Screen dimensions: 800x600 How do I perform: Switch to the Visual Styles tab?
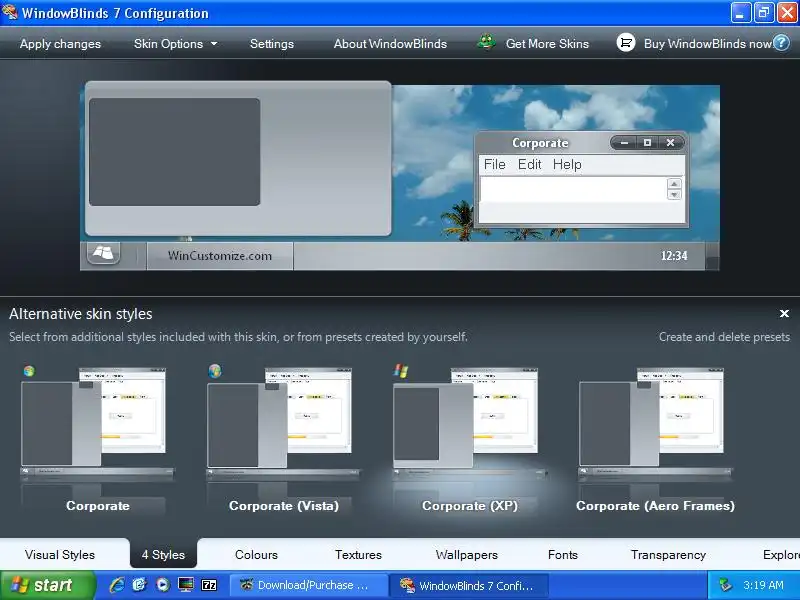(60, 555)
